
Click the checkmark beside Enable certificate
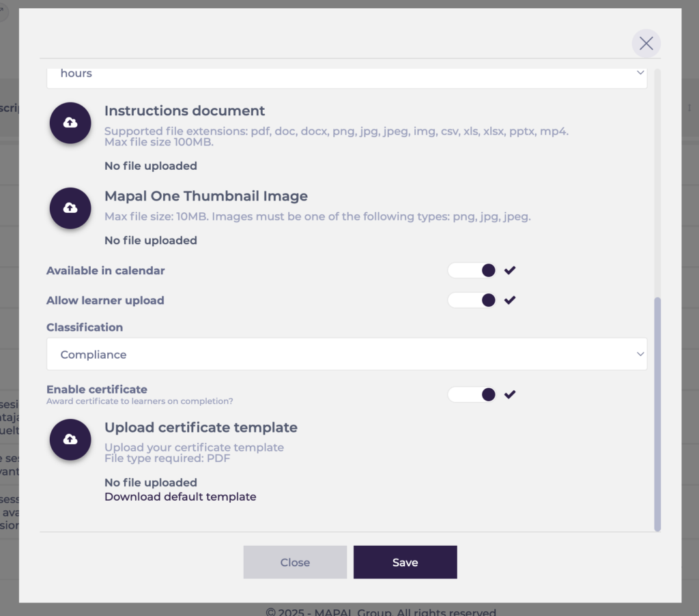click(509, 394)
